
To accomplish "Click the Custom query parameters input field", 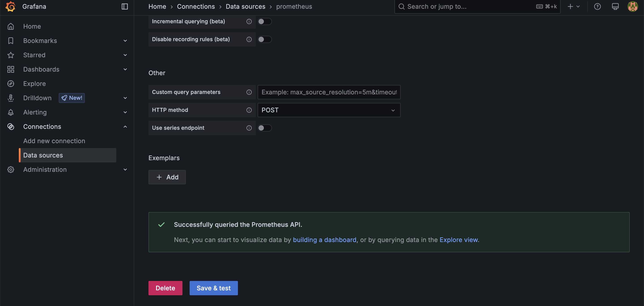I will coord(329,92).
